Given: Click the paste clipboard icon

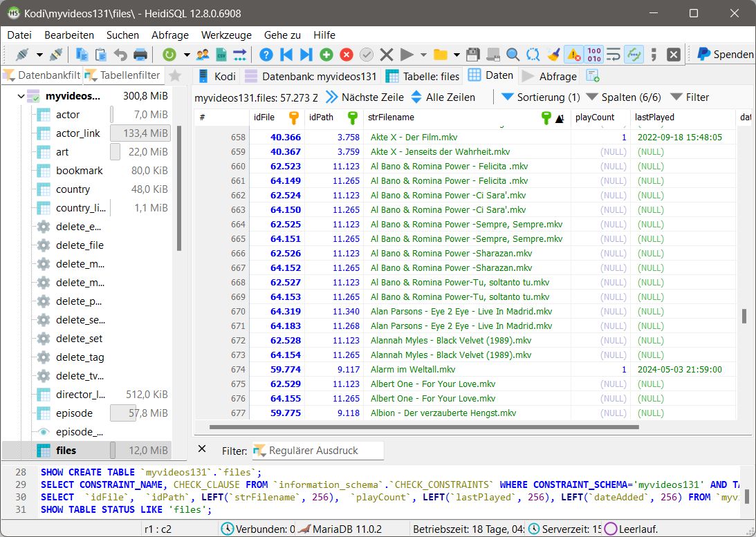Looking at the screenshot, I should (101, 55).
